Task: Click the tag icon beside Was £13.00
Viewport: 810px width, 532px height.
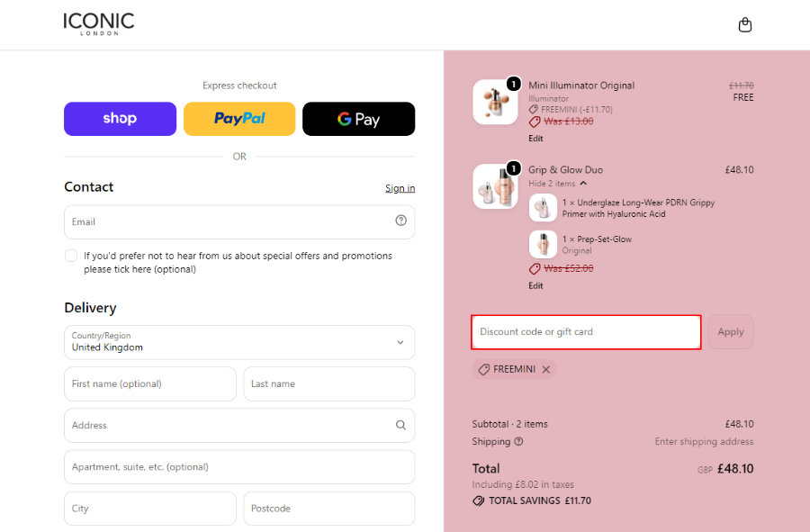Action: 535,122
